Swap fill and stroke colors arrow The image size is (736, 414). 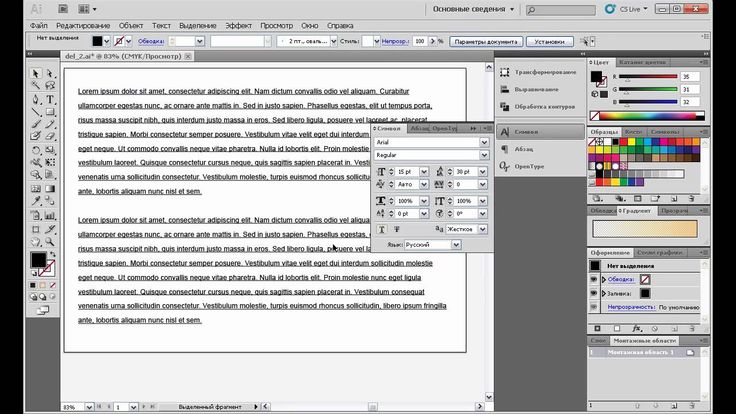pos(53,254)
